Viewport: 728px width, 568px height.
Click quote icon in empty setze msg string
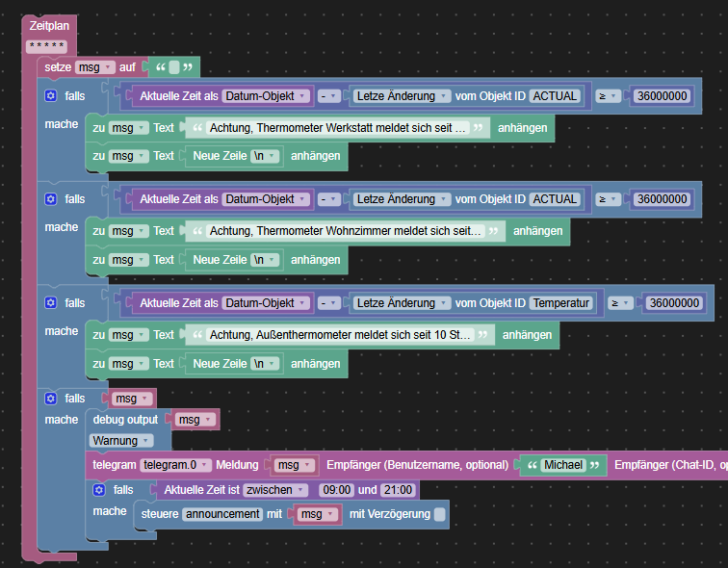(x=161, y=67)
